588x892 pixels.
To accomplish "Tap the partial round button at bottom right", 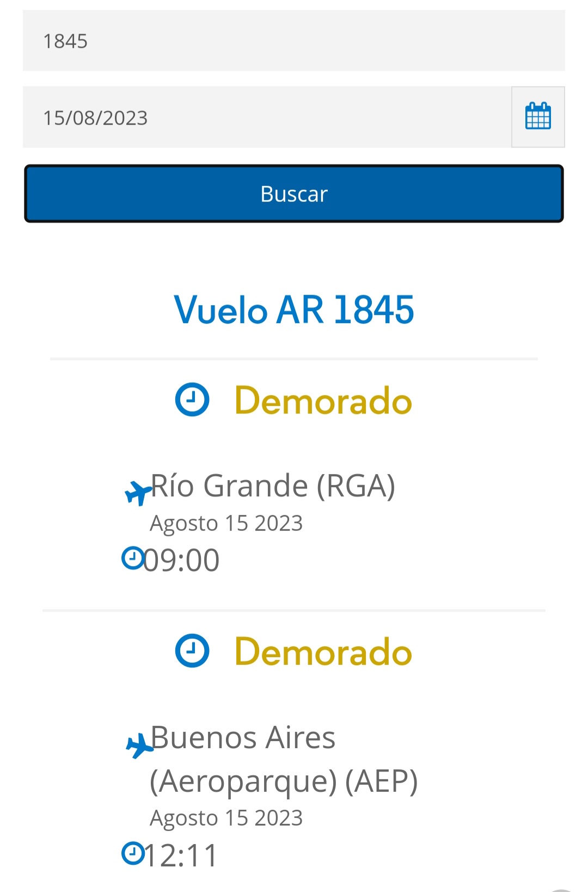I will 561,889.
